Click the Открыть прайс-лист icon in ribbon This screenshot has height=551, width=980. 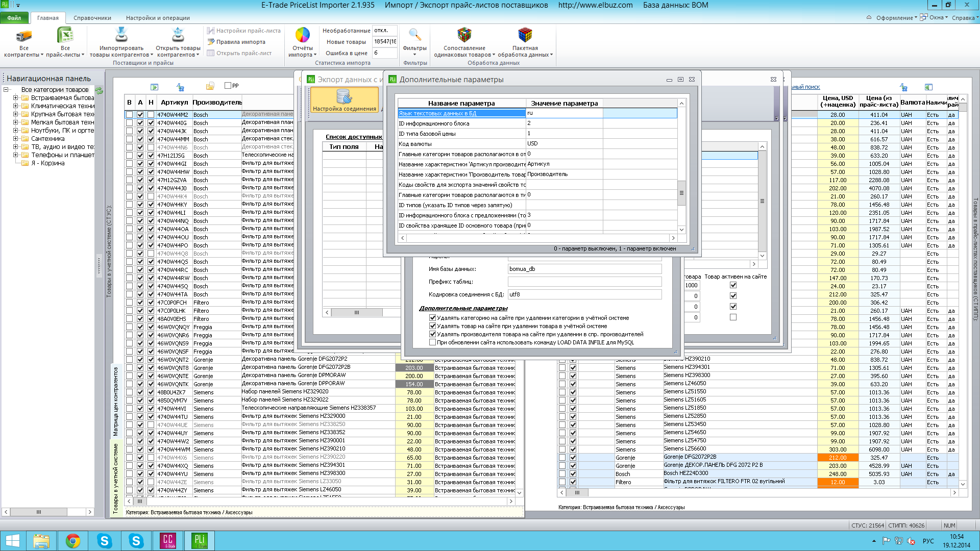tap(210, 53)
